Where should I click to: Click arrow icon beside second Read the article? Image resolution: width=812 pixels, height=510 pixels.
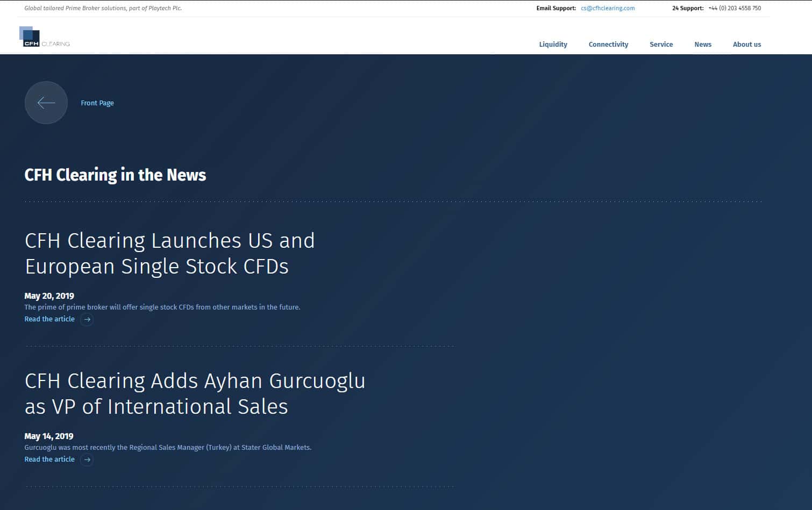87,460
